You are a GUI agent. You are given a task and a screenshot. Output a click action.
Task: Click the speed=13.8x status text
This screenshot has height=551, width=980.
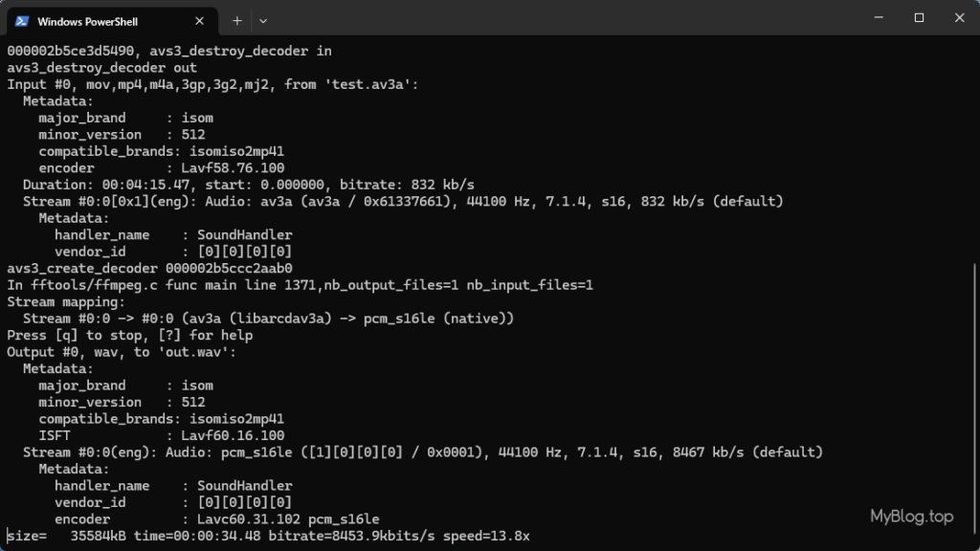(486, 536)
